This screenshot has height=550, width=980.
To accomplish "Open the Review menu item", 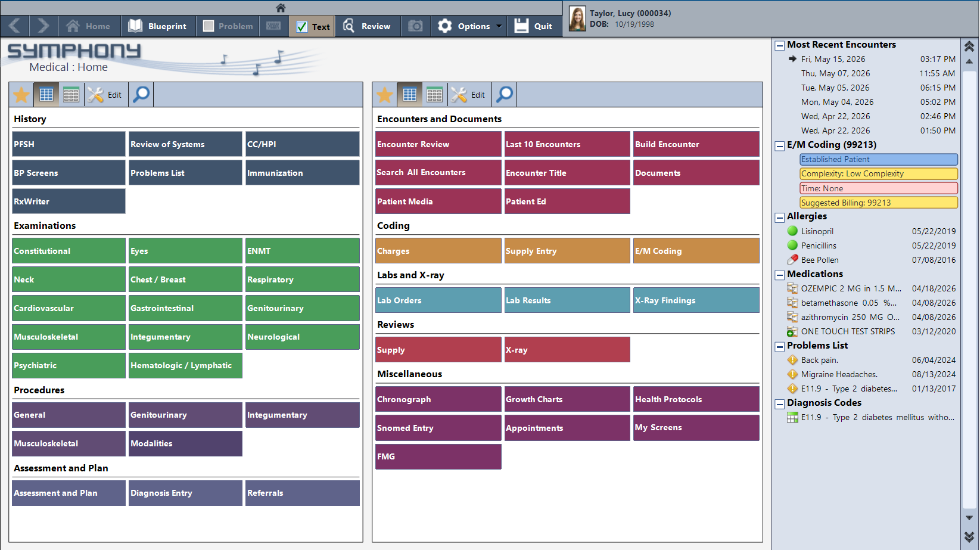I will pos(368,26).
